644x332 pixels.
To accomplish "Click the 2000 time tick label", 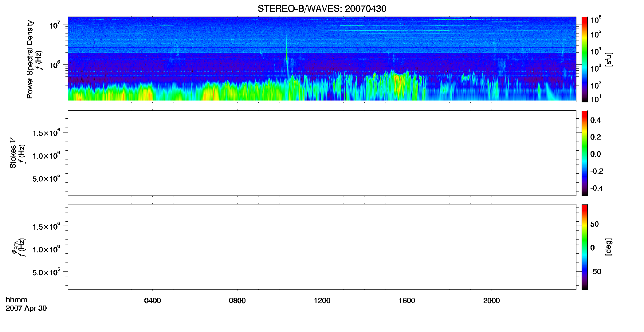I will tap(492, 301).
